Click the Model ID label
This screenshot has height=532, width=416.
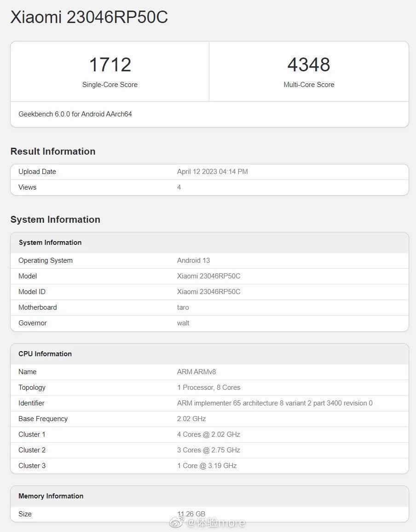coord(32,292)
